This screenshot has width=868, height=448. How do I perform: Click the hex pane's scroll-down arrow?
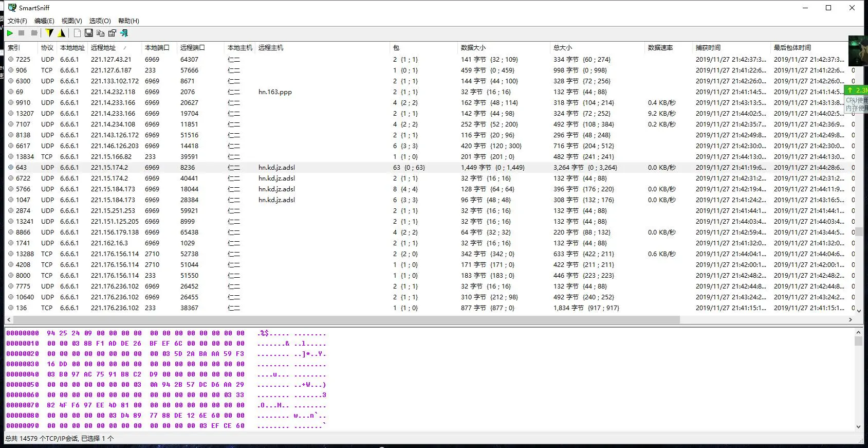pos(858,426)
